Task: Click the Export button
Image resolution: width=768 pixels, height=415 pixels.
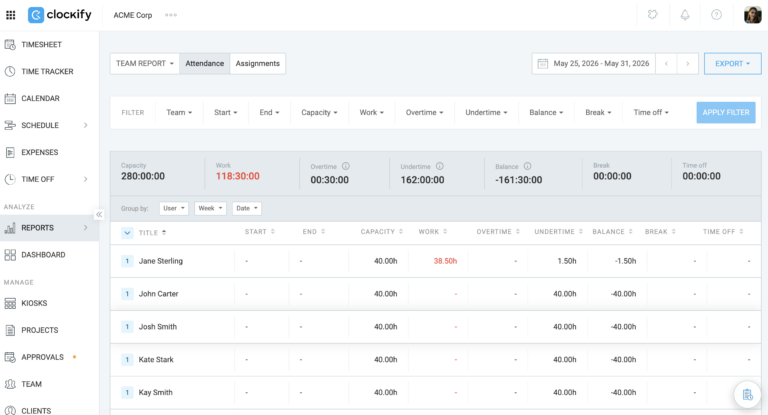Action: [x=732, y=64]
